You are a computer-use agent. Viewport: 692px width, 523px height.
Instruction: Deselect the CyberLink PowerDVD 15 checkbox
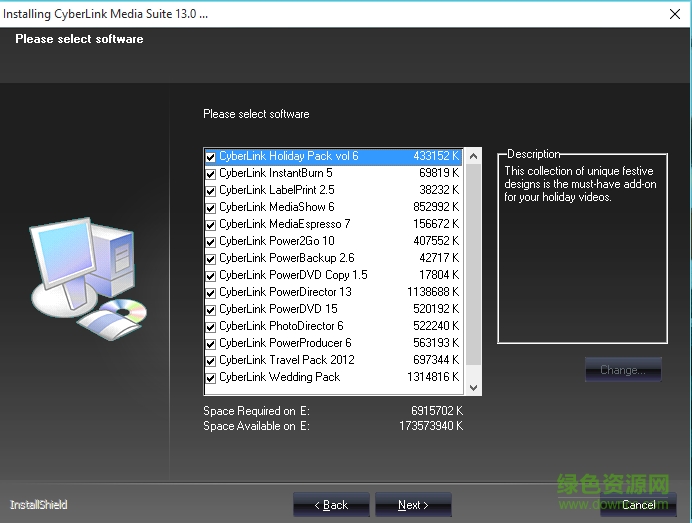pyautogui.click(x=211, y=310)
